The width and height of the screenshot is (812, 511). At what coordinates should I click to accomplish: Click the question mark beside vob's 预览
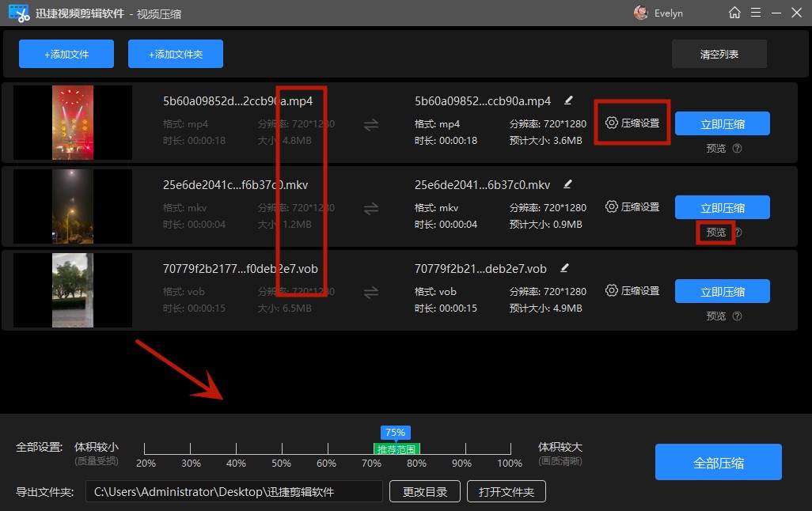point(737,316)
